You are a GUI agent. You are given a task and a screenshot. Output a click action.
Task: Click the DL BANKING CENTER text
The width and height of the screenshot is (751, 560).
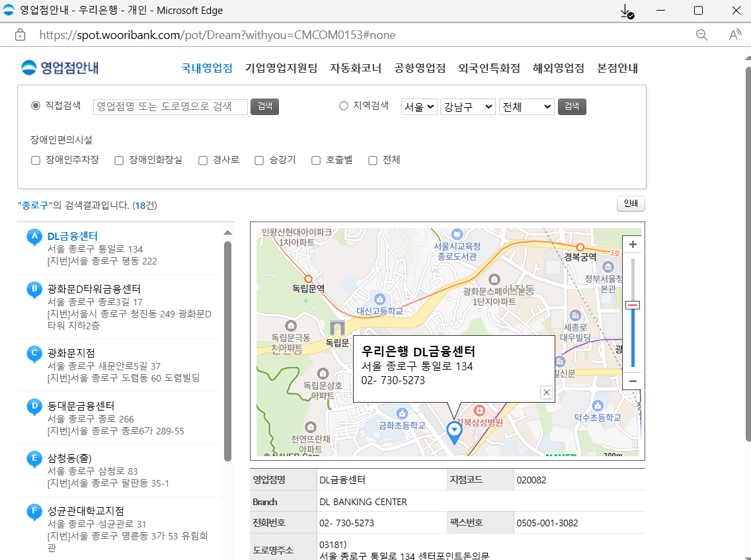[x=363, y=502]
